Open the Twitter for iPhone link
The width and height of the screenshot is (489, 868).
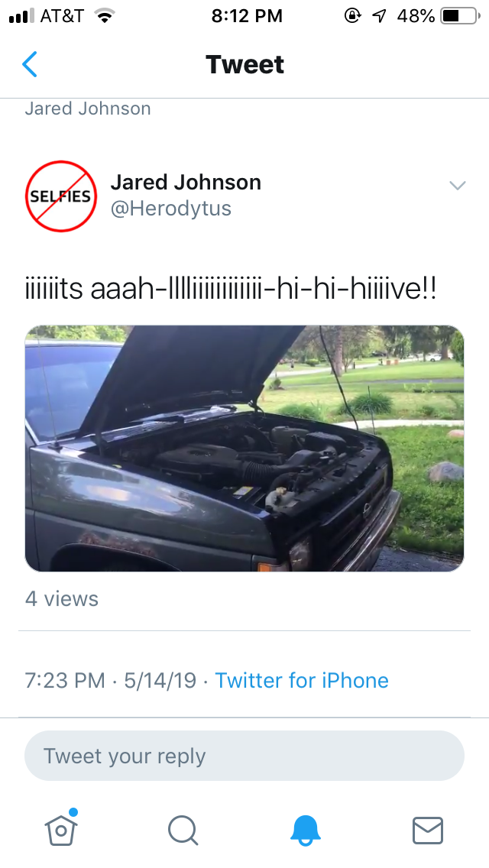pyautogui.click(x=302, y=680)
